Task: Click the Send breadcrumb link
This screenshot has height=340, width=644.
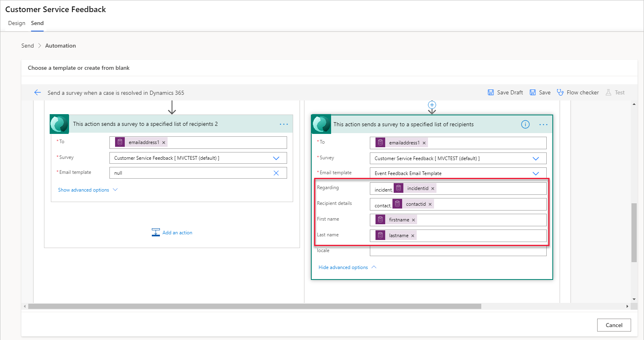Action: click(x=27, y=46)
